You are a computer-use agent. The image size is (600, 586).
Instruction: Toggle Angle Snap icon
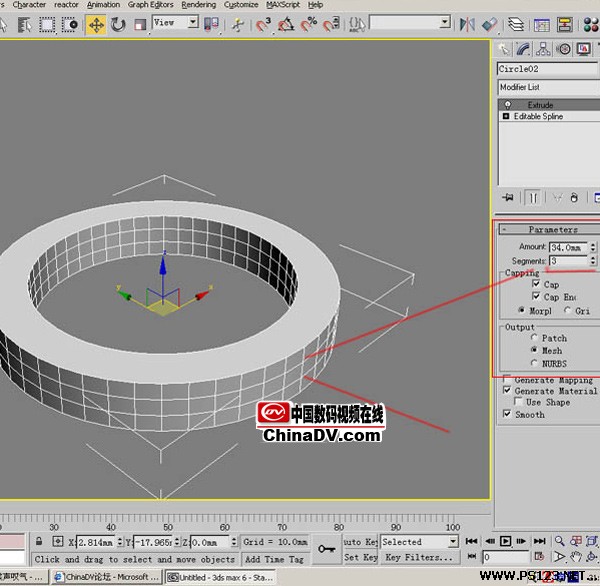(286, 25)
